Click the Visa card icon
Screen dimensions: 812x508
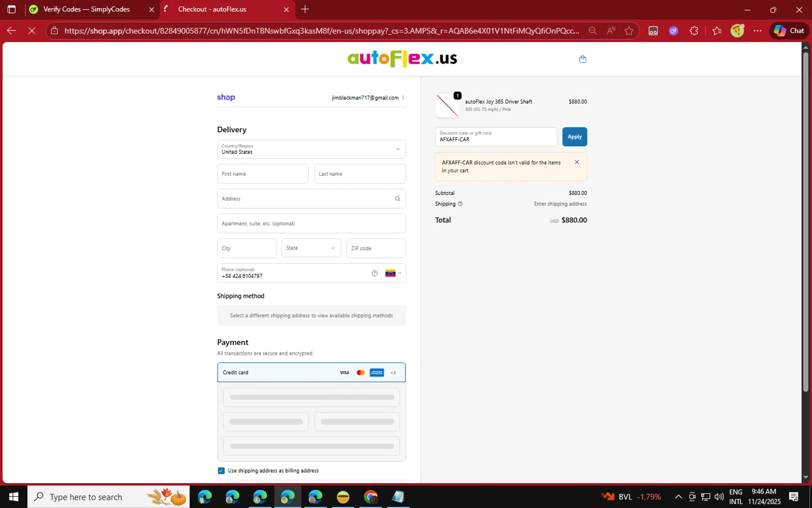pos(344,373)
